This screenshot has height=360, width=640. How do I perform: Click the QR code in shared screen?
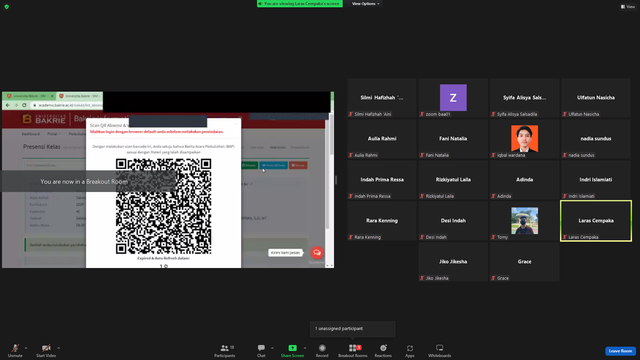click(x=163, y=206)
